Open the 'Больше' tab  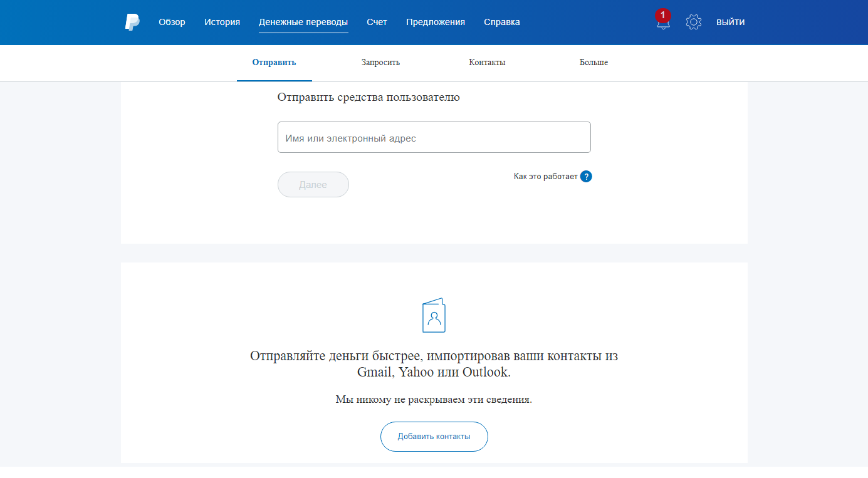[x=593, y=62]
